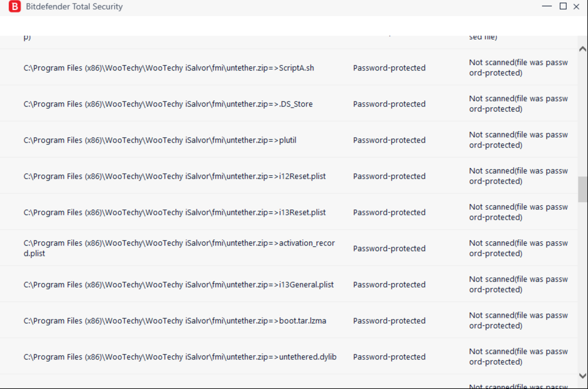
Task: Click the Bitdefender Total Security title text
Action: point(74,7)
